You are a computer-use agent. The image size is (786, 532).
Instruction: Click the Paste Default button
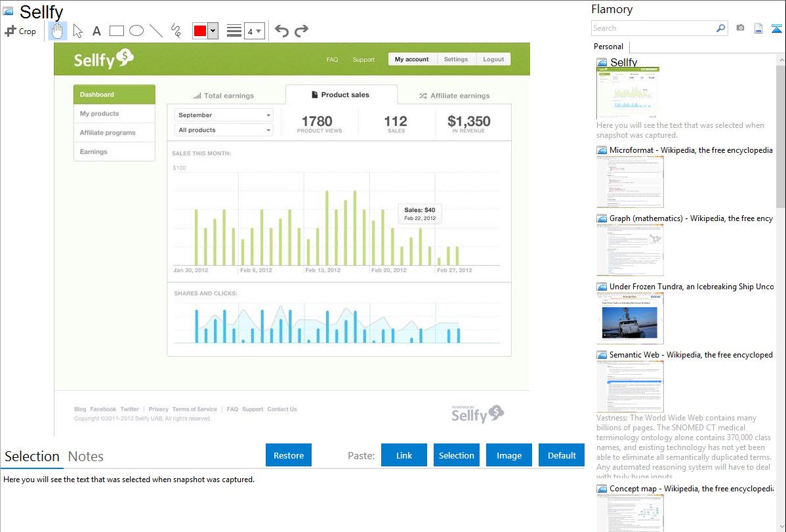pyautogui.click(x=562, y=455)
